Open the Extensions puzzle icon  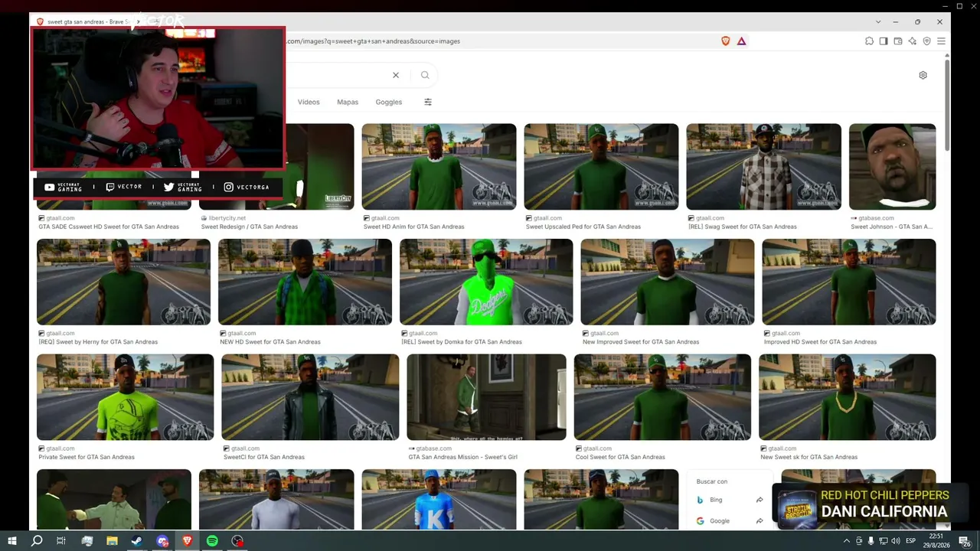tap(869, 41)
